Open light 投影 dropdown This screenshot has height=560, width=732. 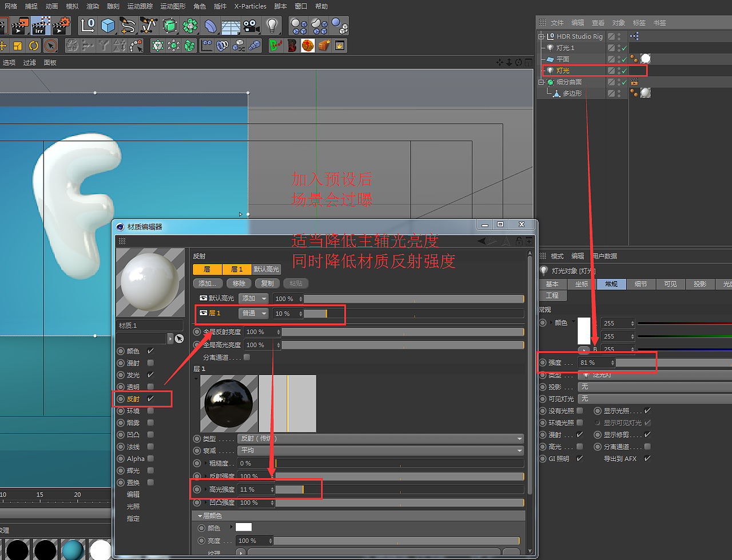[x=655, y=387]
